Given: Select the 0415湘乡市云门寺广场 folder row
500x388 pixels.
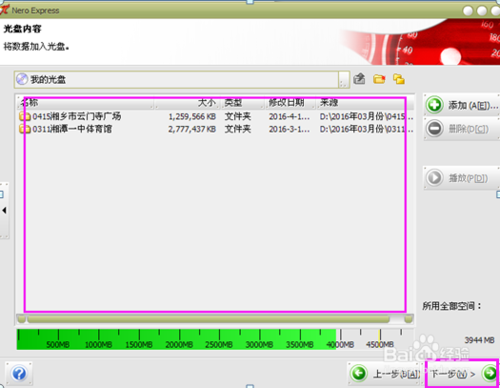Looking at the screenshot, I should [x=216, y=116].
